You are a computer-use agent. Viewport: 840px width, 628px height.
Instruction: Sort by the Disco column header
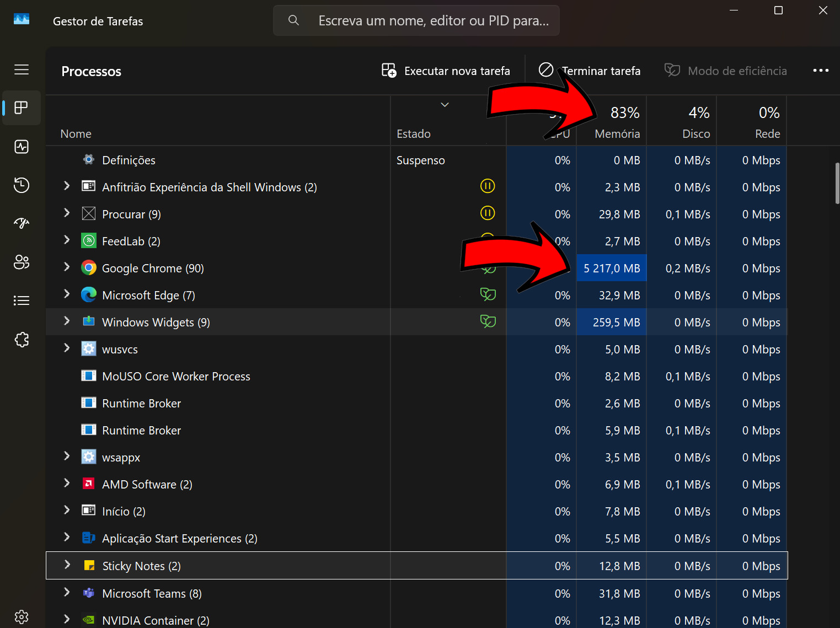pyautogui.click(x=682, y=121)
